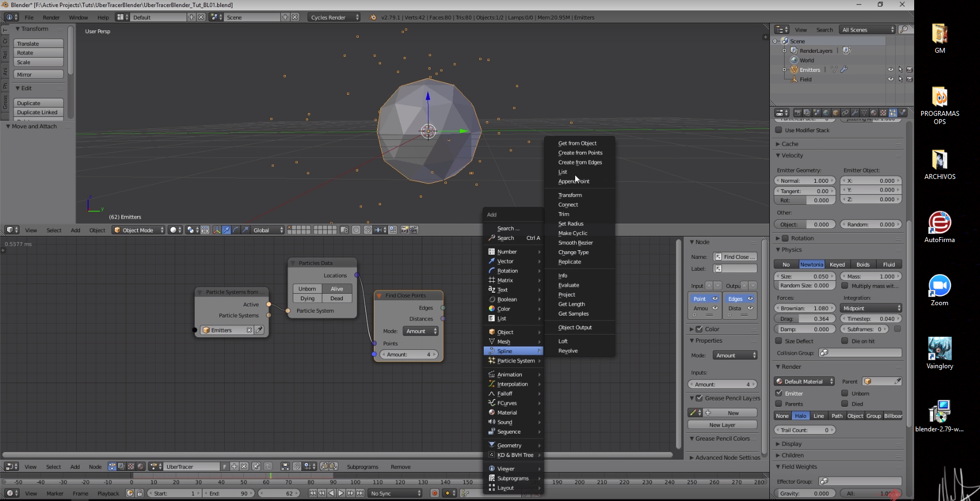This screenshot has height=501, width=980.
Task: Select Create from Points in Spline submenu
Action: 580,153
